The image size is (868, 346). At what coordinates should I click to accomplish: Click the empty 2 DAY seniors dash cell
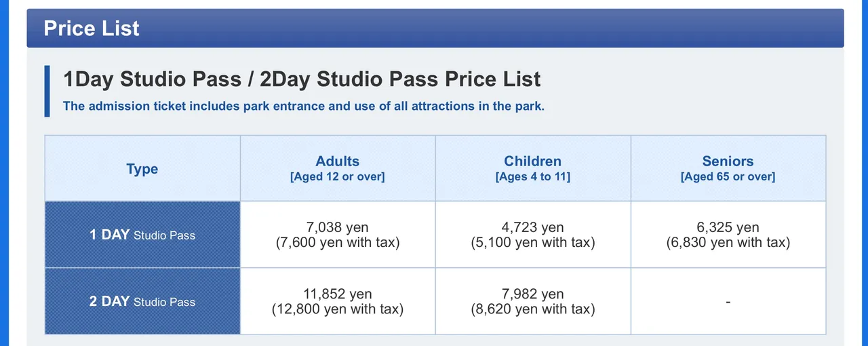click(728, 302)
